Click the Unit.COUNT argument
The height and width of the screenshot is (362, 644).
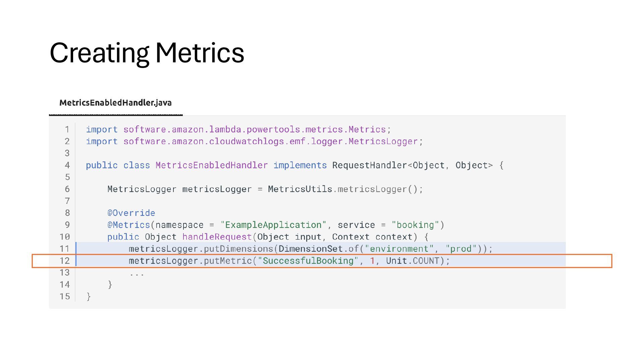tap(413, 261)
